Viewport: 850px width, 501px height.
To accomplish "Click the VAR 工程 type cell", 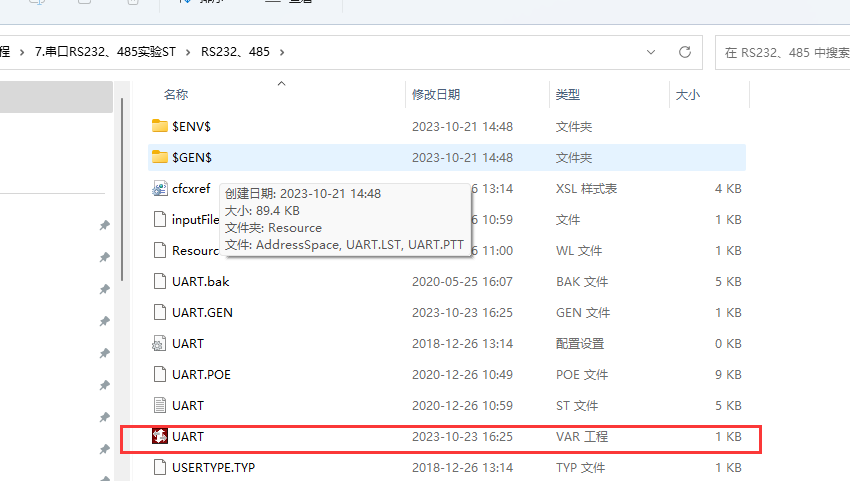I will [582, 436].
